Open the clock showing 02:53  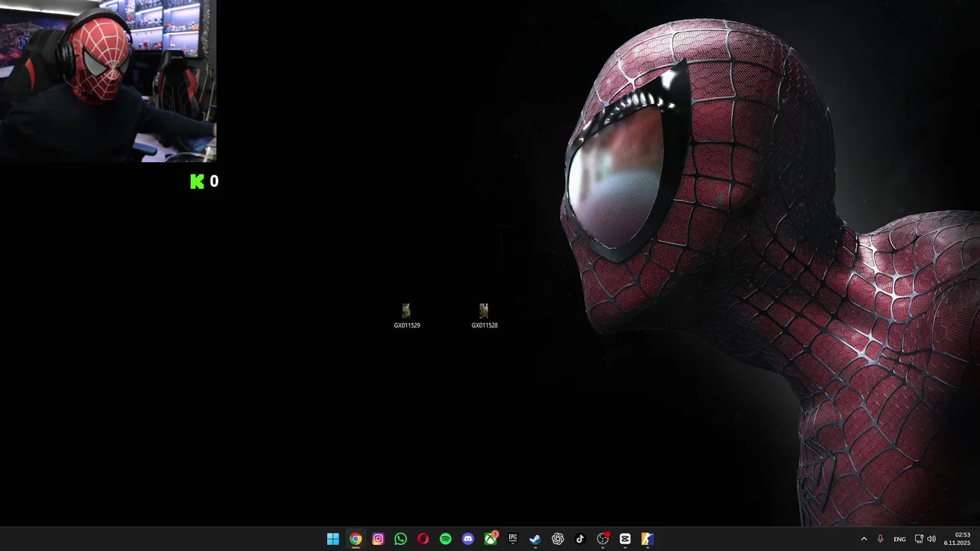click(x=957, y=539)
